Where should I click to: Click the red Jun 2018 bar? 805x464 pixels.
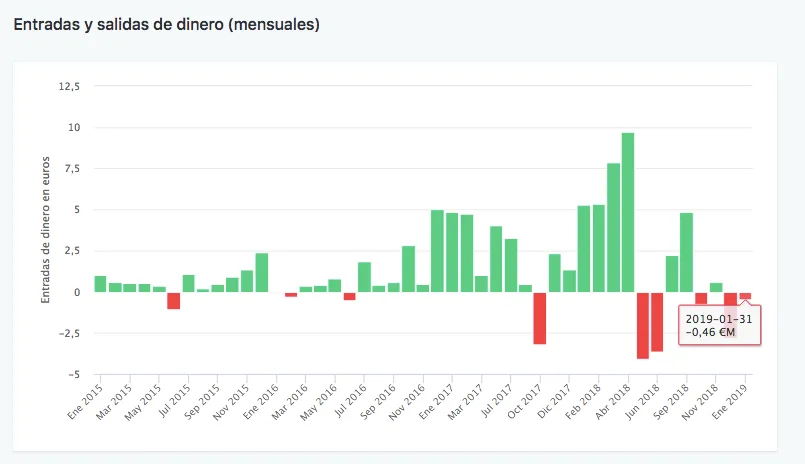click(657, 321)
